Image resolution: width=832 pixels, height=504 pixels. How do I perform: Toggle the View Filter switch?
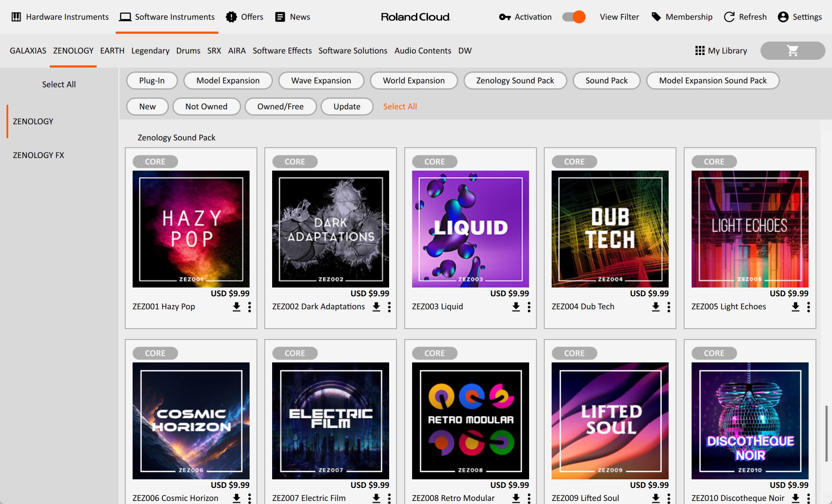coord(574,17)
